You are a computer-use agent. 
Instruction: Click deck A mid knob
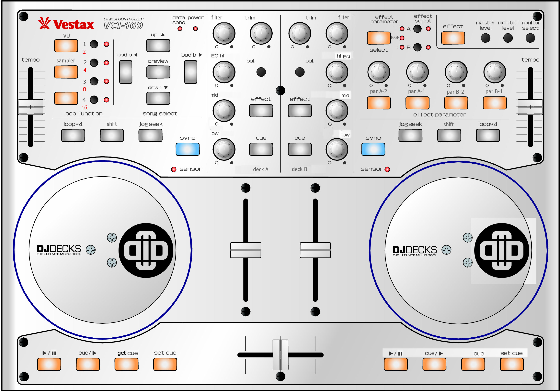[224, 111]
